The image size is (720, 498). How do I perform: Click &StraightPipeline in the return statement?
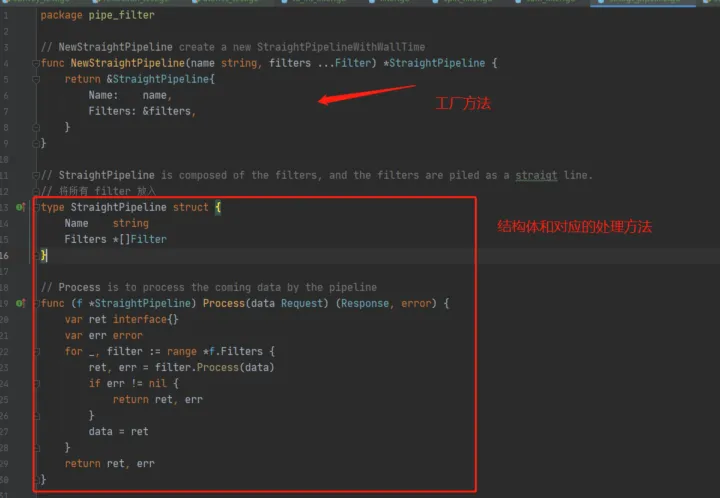[158, 79]
